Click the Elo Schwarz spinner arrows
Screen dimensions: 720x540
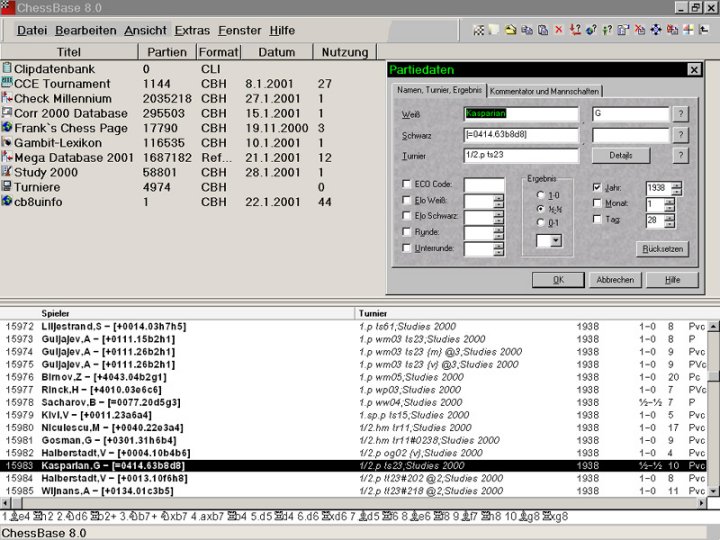pyautogui.click(x=498, y=217)
